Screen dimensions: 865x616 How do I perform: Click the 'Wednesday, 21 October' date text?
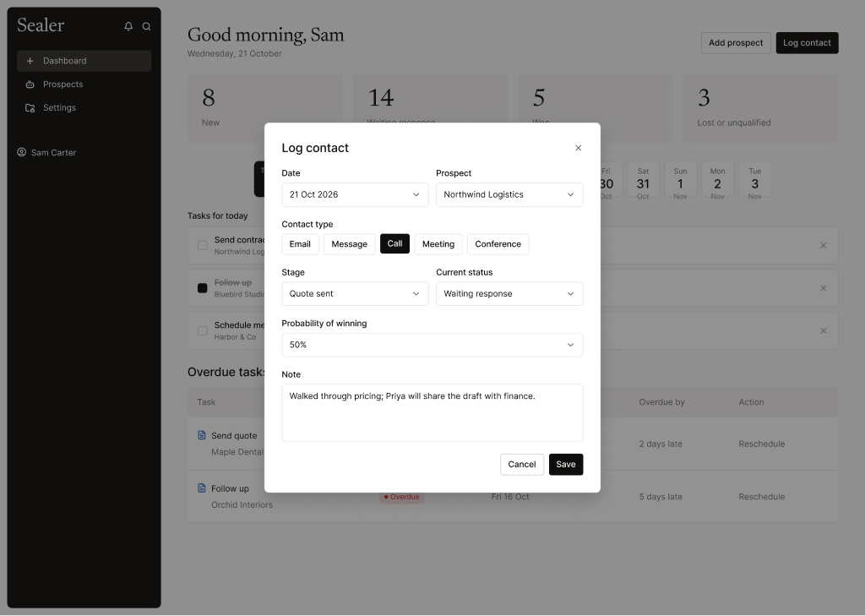point(235,53)
